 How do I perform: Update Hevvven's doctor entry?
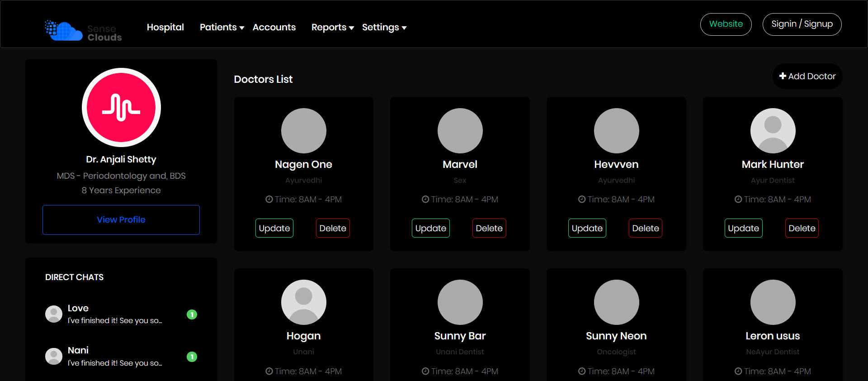click(x=587, y=228)
